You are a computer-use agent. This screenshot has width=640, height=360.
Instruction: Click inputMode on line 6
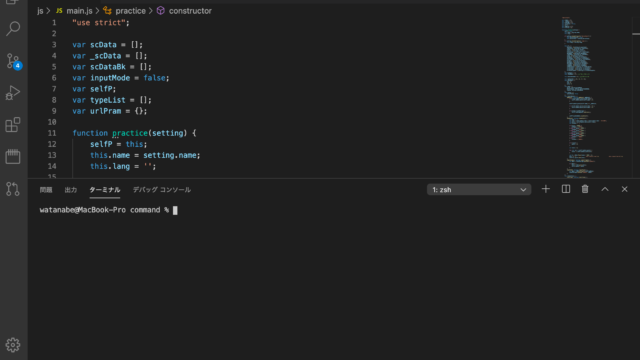coord(110,78)
